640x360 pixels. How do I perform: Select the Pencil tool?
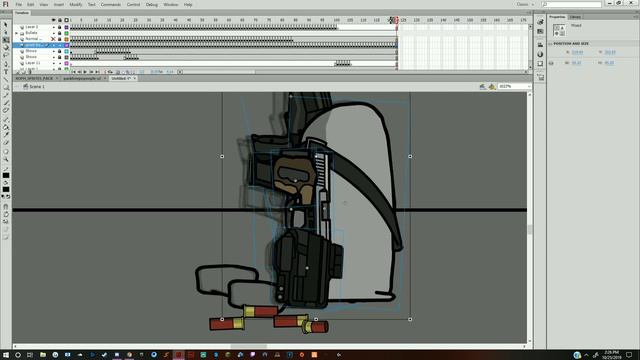click(6, 95)
